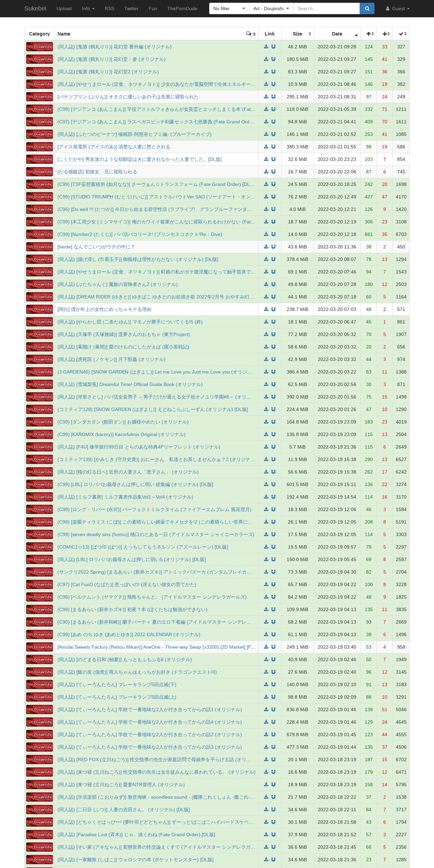Image resolution: width=434 pixels, height=868 pixels.
Task: Open 'Let me Love you Just me Love you' entry
Action: (x=154, y=372)
